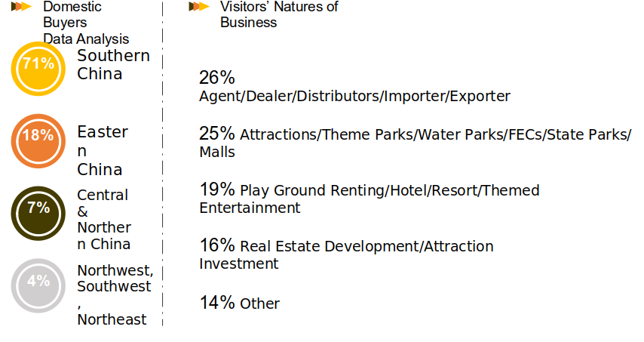Select the gray 4% circle icon

coord(38,285)
